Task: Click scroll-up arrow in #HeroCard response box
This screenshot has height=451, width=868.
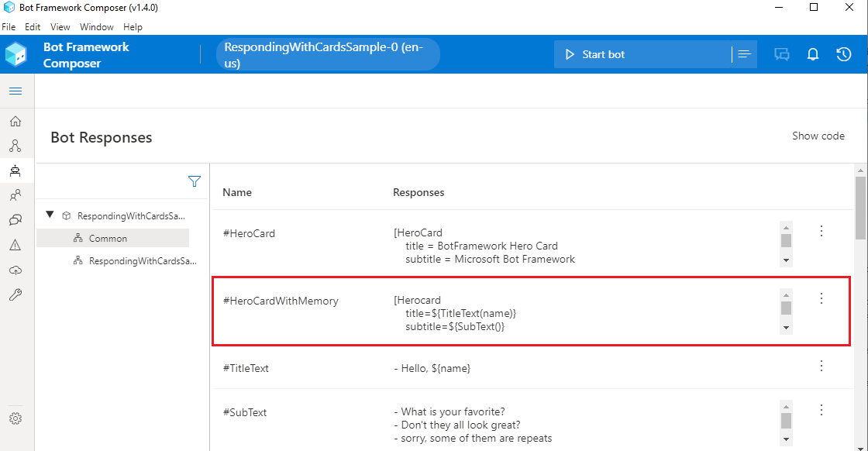Action: [x=786, y=227]
